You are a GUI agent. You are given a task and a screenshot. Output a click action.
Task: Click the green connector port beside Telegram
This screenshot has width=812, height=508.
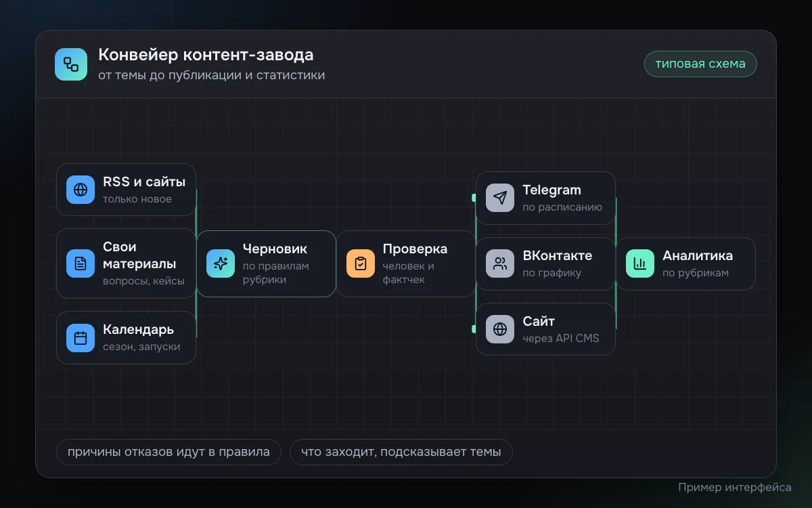coord(474,198)
